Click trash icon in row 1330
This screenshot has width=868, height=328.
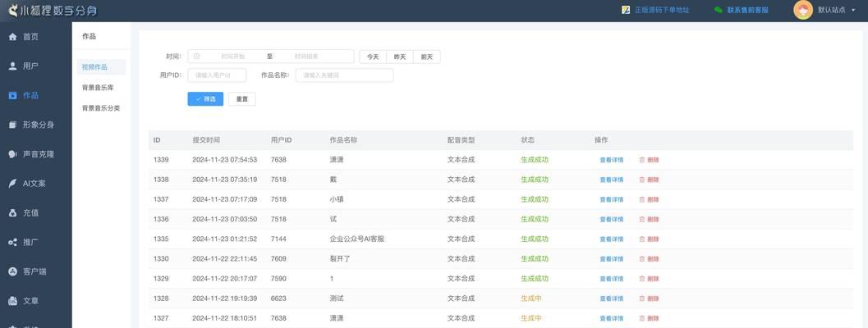[642, 259]
